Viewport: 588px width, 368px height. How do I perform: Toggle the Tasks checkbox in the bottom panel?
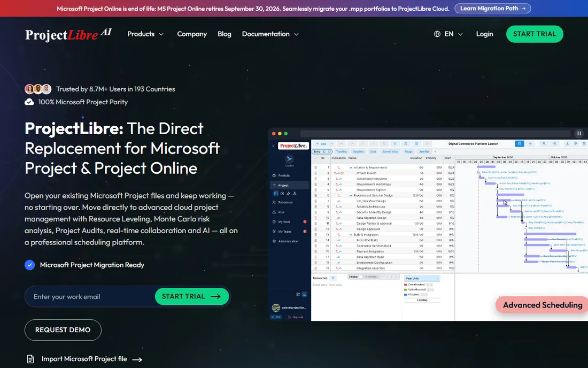tap(361, 277)
